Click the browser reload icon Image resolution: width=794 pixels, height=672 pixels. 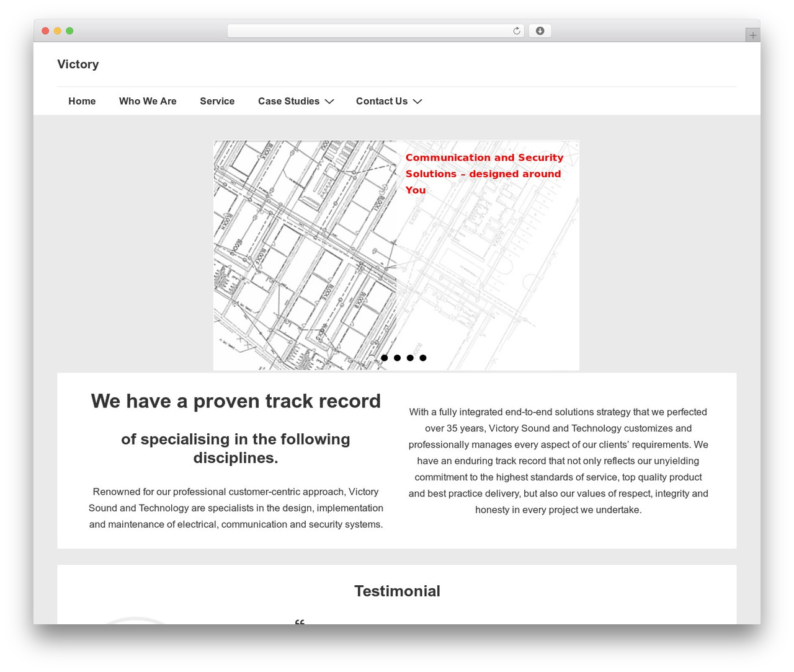(516, 31)
